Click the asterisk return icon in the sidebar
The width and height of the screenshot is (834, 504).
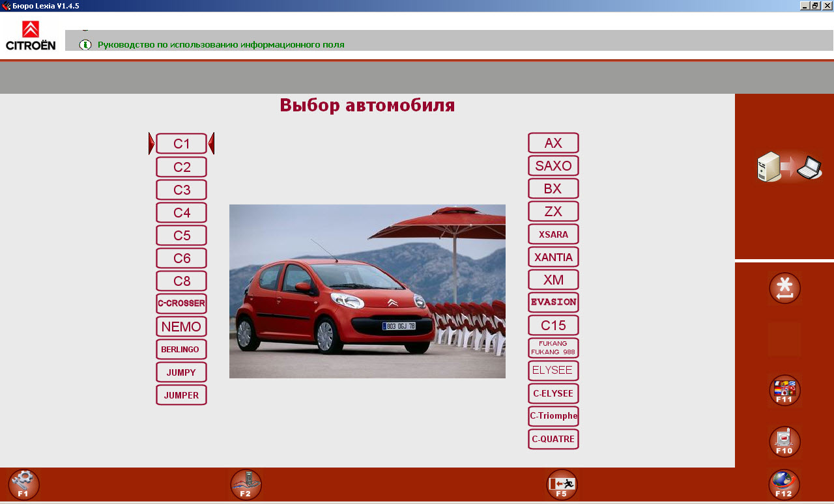[x=784, y=288]
